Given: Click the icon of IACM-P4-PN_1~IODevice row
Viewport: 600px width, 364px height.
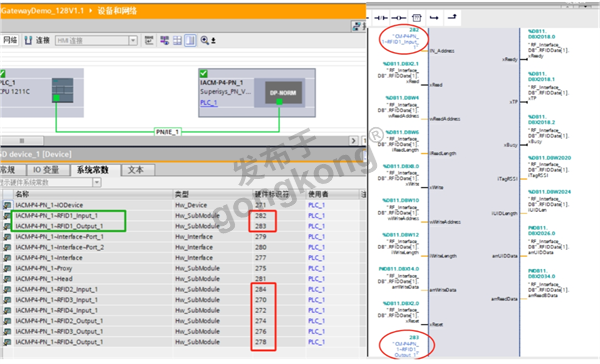Looking at the screenshot, I should [7, 205].
